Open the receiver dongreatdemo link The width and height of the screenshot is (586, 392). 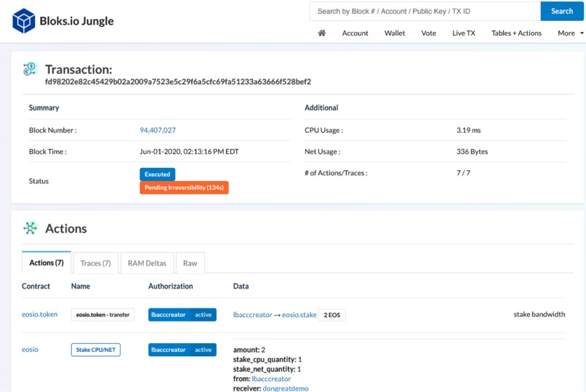click(286, 388)
